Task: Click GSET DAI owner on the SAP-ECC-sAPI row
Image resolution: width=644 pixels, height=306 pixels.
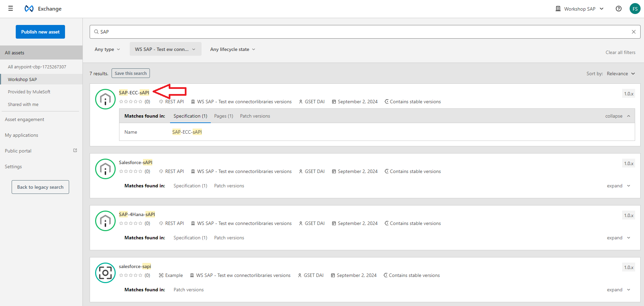Action: tap(312, 102)
